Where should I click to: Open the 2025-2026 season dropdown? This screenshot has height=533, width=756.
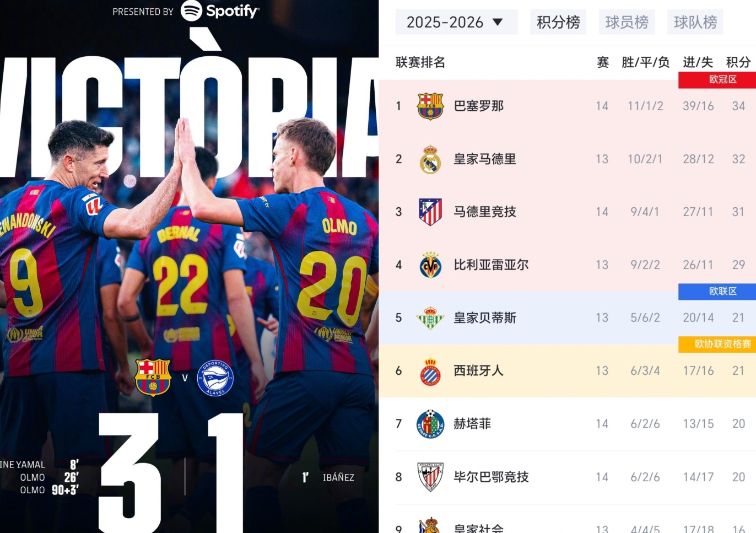[x=456, y=22]
